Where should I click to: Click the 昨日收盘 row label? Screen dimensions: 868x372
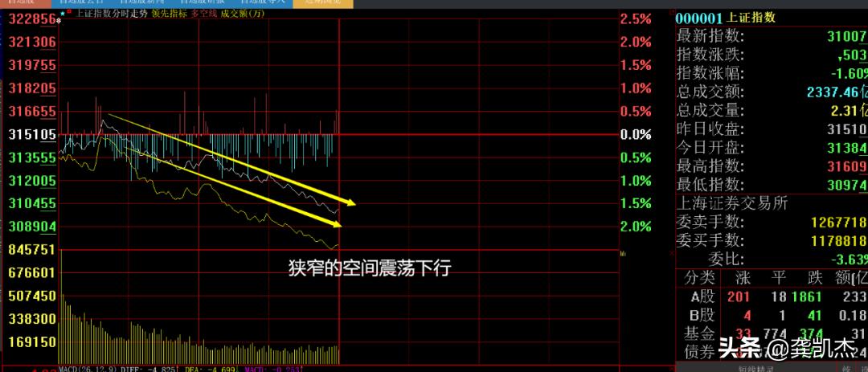coord(710,129)
